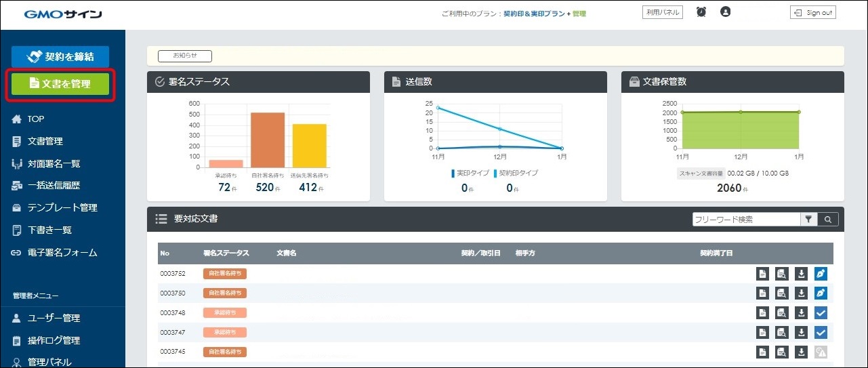Open the user account profile icon
This screenshot has height=368, width=868.
(x=726, y=12)
